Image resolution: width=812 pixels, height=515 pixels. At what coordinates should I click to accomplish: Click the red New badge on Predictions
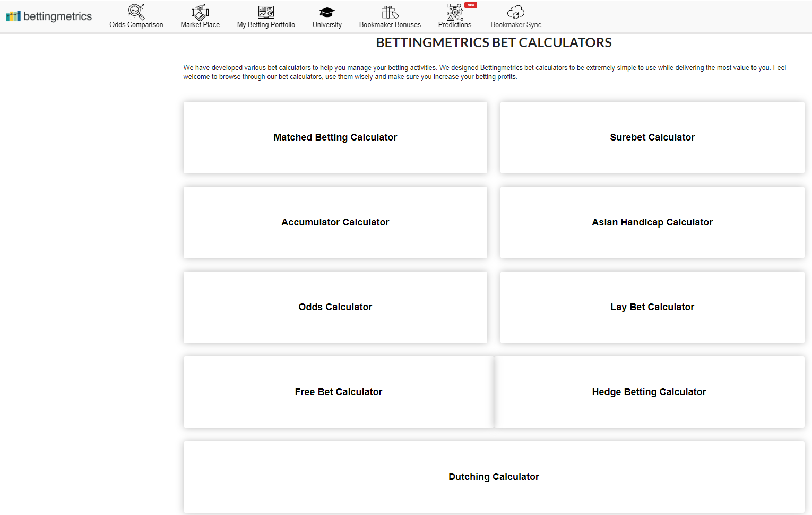[471, 5]
